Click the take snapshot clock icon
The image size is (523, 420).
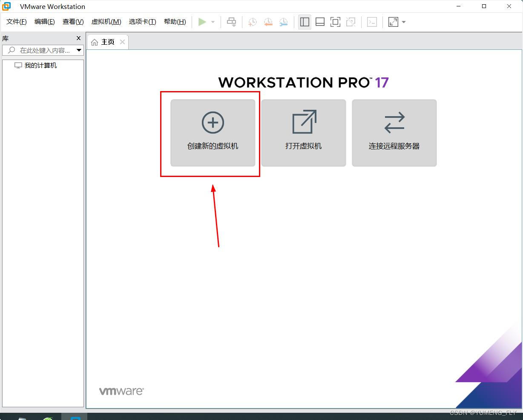click(x=253, y=22)
